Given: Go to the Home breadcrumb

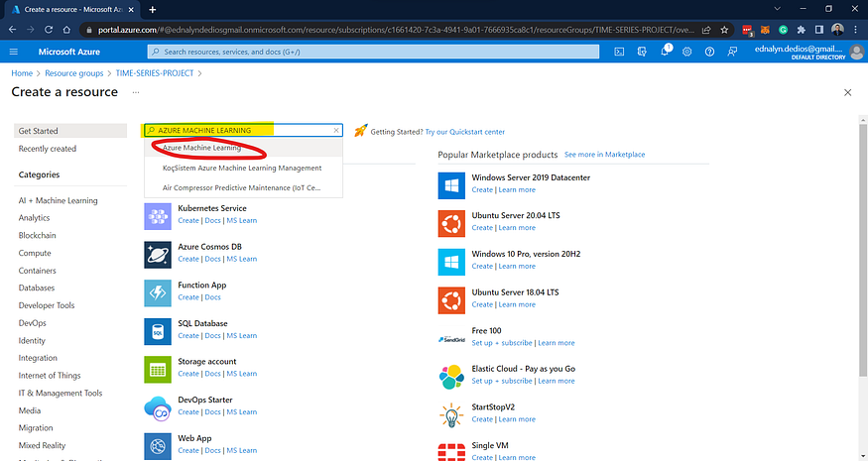Looking at the screenshot, I should pyautogui.click(x=22, y=73).
